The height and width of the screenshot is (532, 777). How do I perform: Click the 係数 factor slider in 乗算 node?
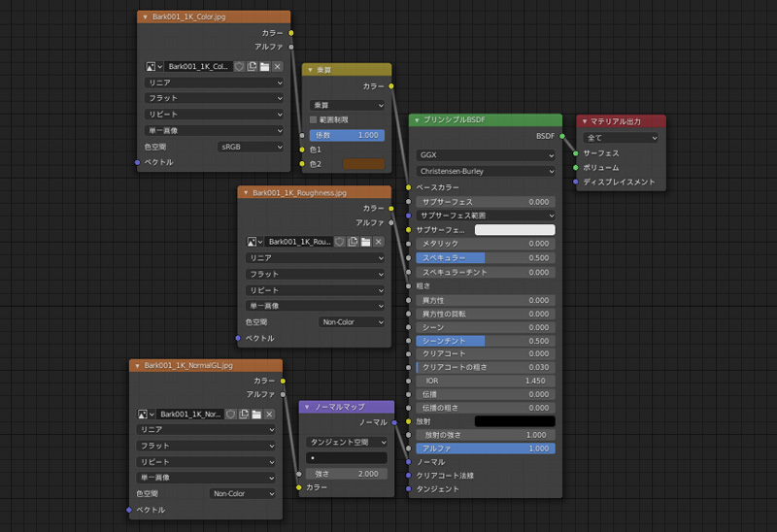(x=347, y=135)
